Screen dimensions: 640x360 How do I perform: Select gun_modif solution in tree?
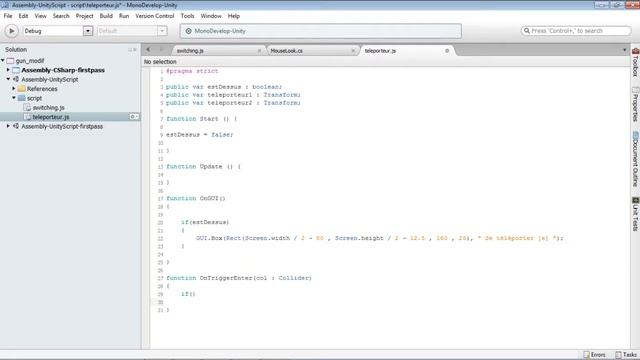pos(30,60)
